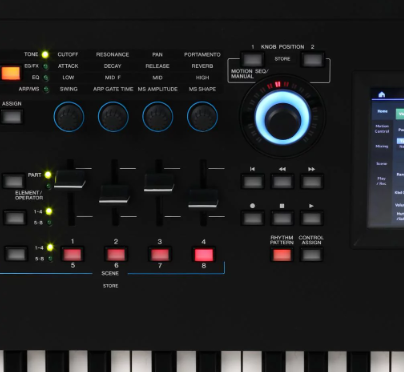This screenshot has height=372, width=404.
Task: Open the Scene tab on the touchscreen
Action: pos(382,164)
